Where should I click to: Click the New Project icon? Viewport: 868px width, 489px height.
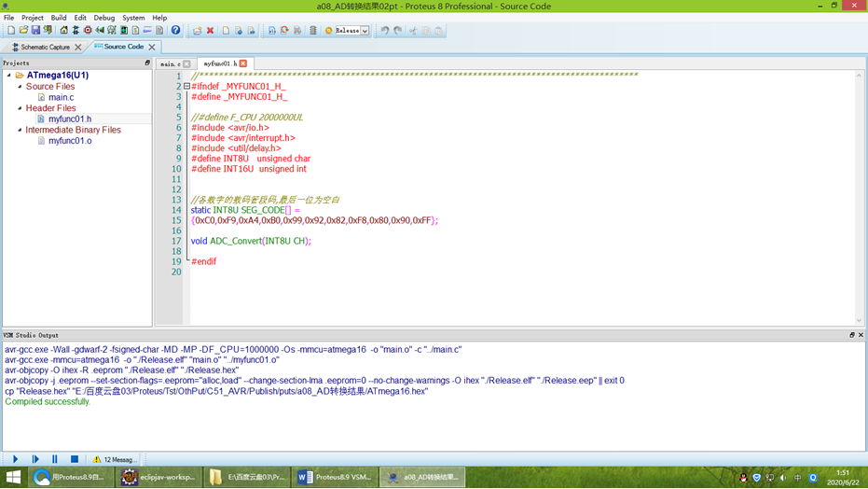point(11,31)
